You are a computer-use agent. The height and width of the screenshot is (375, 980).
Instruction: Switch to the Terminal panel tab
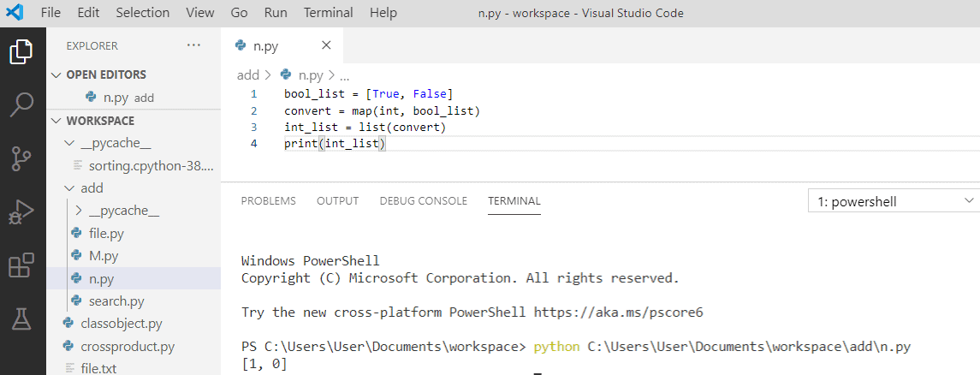[514, 200]
